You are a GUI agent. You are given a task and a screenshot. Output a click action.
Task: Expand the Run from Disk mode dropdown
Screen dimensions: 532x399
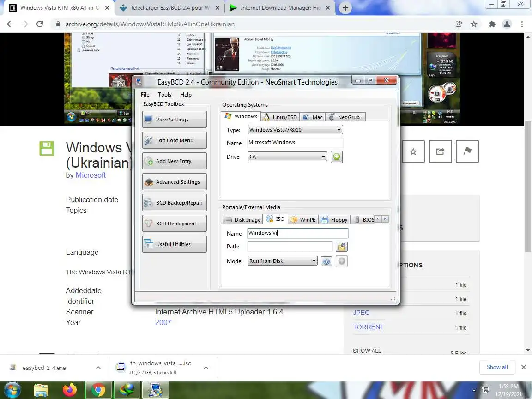coord(282,261)
